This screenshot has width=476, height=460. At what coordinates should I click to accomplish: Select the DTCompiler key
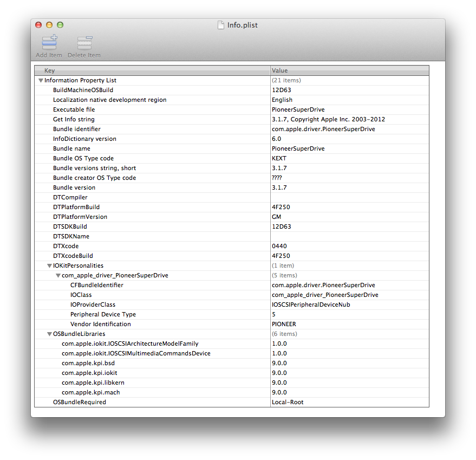(x=70, y=197)
